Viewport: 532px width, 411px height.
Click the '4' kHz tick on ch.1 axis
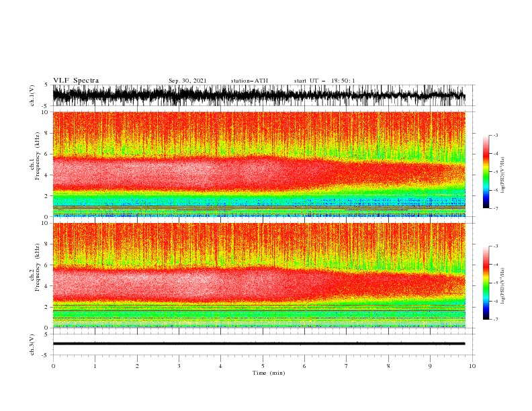point(48,175)
